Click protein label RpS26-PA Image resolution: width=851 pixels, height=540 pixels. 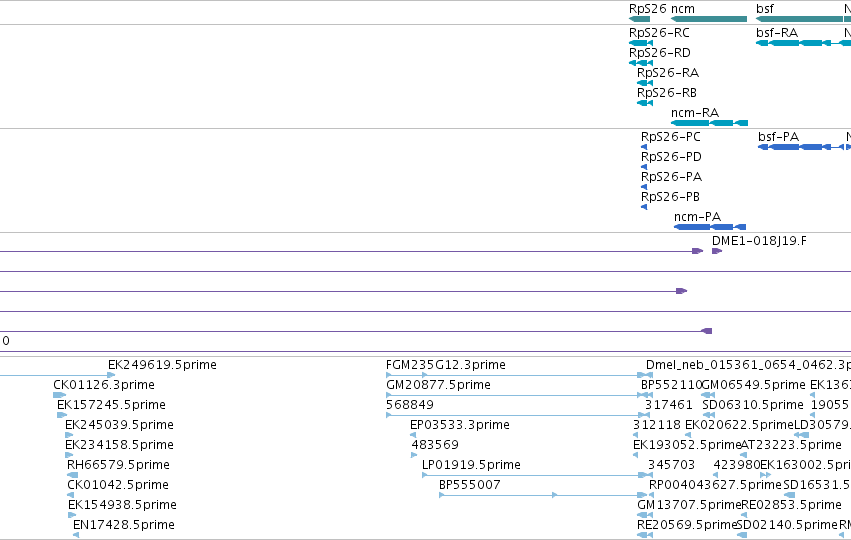(x=671, y=177)
